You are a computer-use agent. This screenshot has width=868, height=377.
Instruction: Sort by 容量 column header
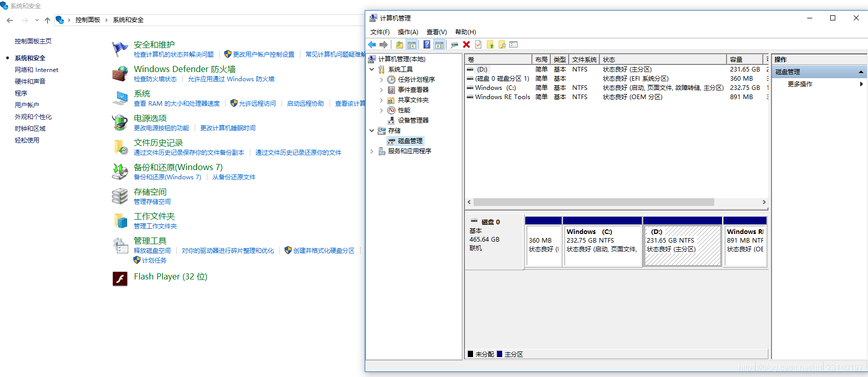coord(745,60)
